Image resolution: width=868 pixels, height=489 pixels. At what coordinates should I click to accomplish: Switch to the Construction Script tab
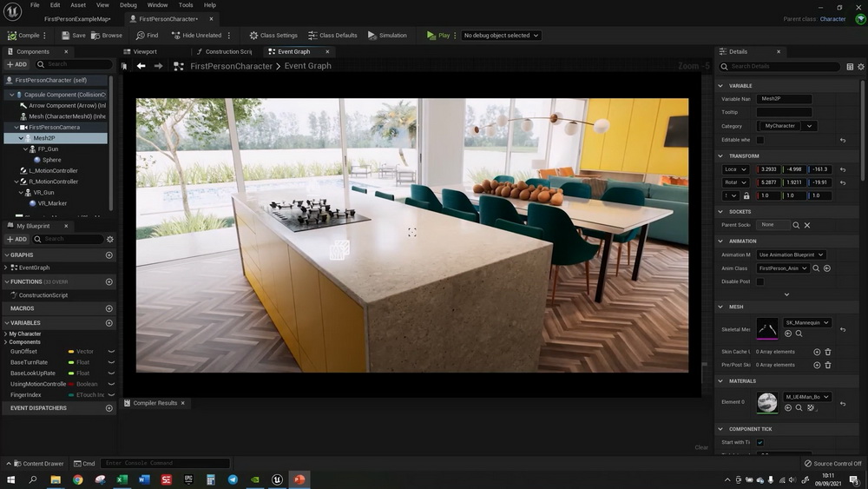[x=224, y=51]
